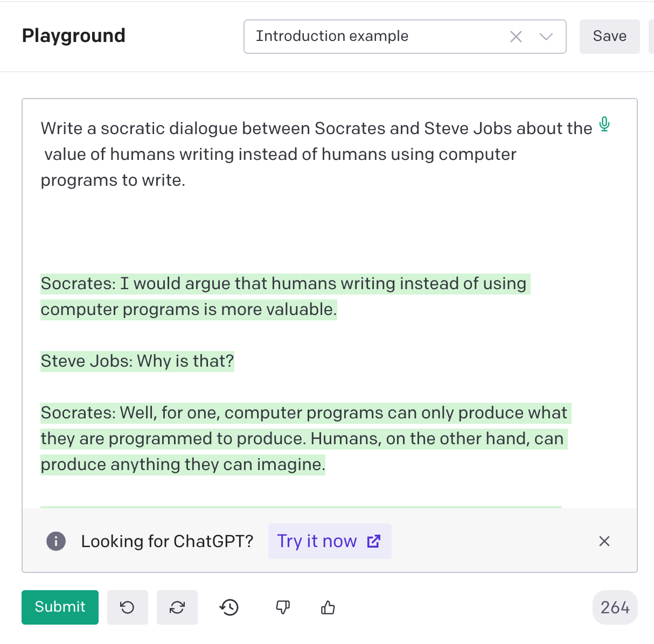Image resolution: width=654 pixels, height=644 pixels.
Task: Click the Playground heading
Action: [x=74, y=36]
